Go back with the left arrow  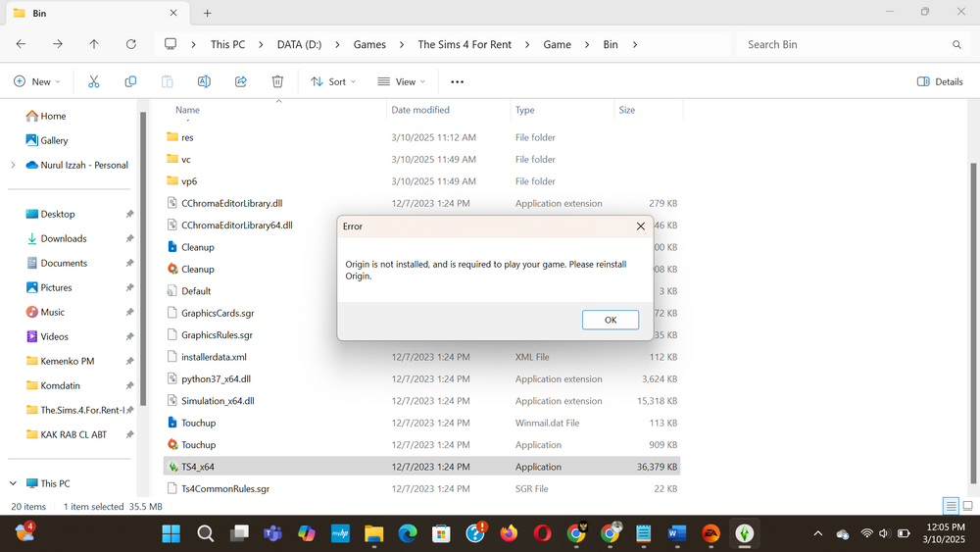pyautogui.click(x=21, y=44)
